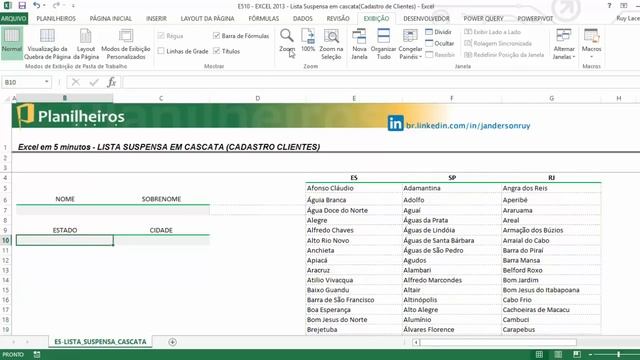Open the ARQUIVO tab
This screenshot has height=360, width=640.
tap(14, 19)
